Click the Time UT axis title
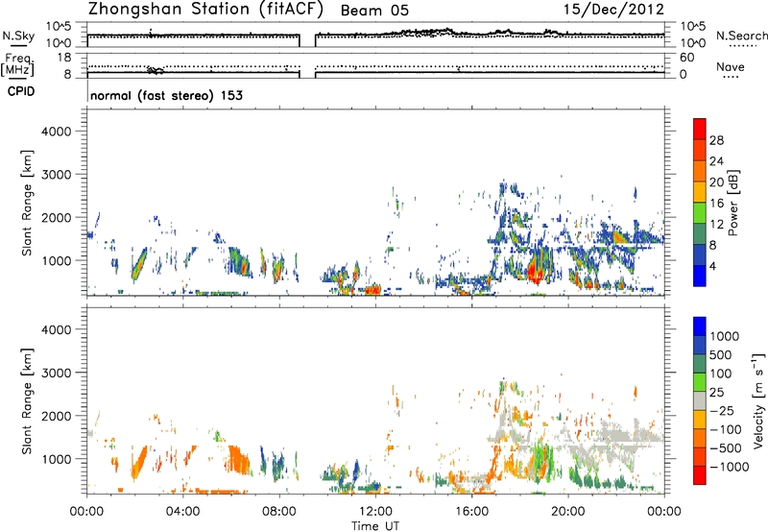The image size is (768, 532). pyautogui.click(x=375, y=526)
